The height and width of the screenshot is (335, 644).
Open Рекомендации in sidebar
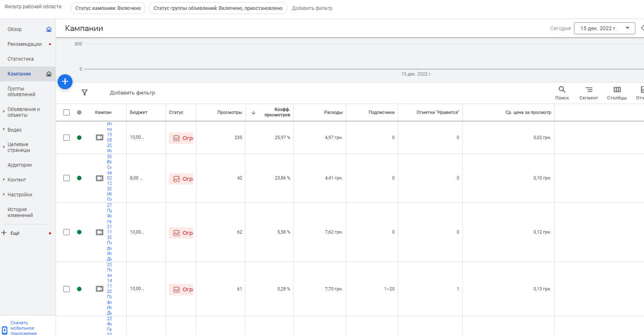24,44
